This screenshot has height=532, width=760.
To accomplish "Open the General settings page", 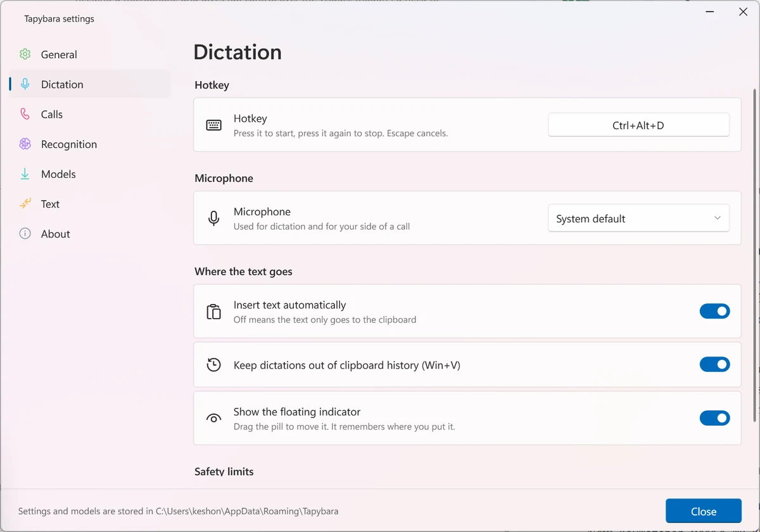I will click(89, 54).
